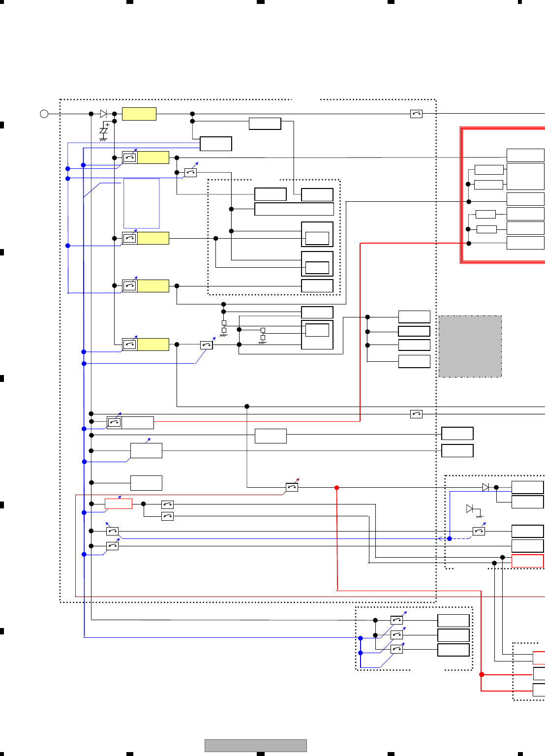Select the top switch in the bottom dotted box

point(397,620)
